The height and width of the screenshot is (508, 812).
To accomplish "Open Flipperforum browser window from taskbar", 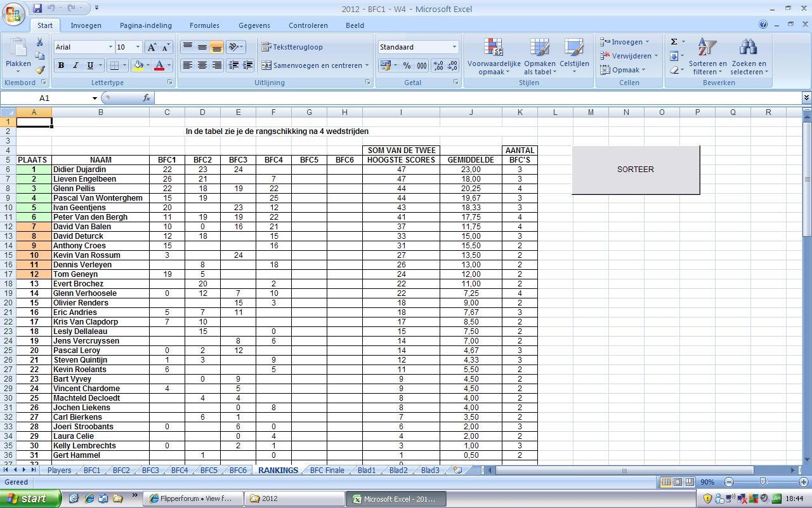I will (189, 498).
